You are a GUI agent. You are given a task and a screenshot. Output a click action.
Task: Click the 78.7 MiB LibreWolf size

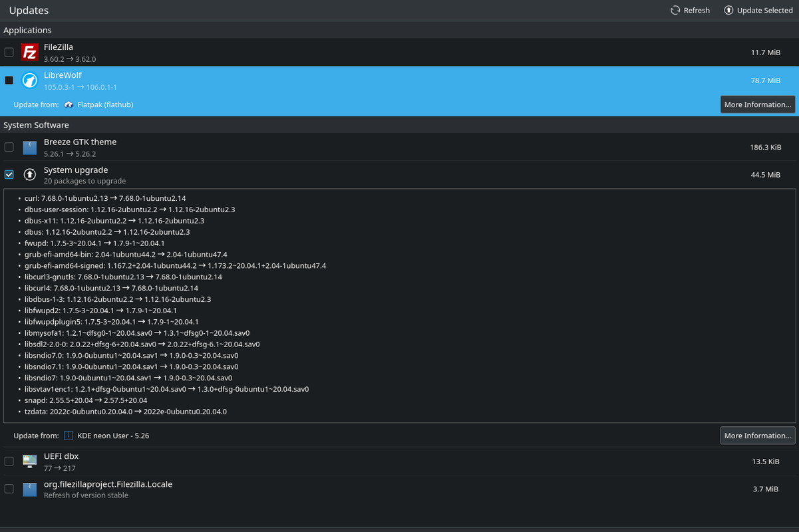765,80
